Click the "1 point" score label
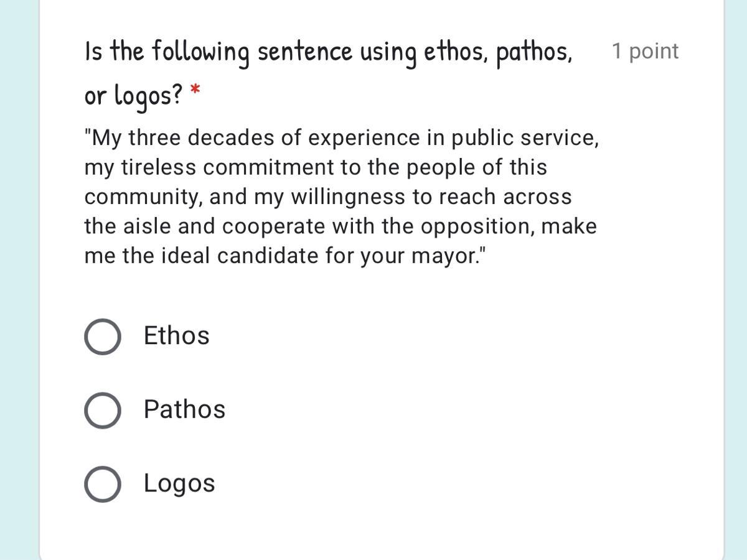The image size is (747, 560). (645, 51)
